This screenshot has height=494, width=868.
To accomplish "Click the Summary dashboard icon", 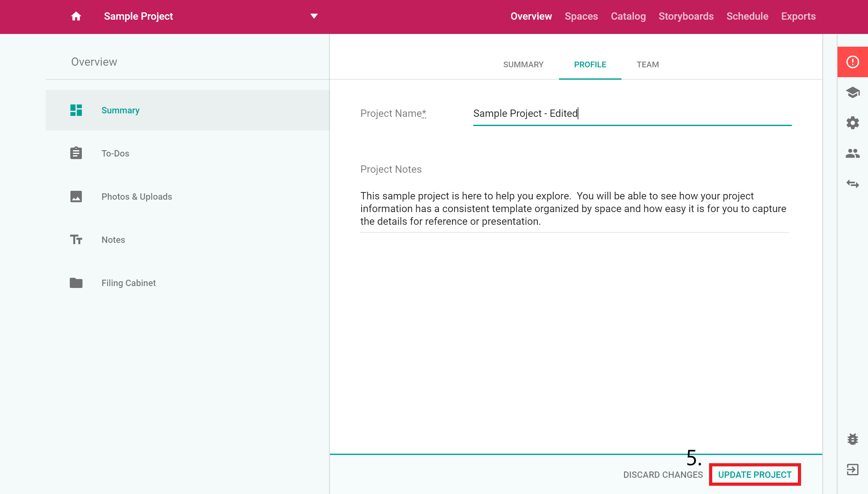I will [76, 110].
